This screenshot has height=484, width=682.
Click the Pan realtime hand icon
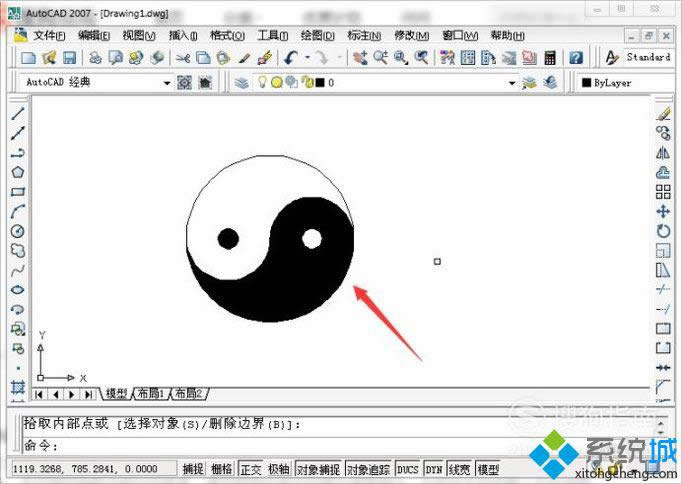[360, 57]
